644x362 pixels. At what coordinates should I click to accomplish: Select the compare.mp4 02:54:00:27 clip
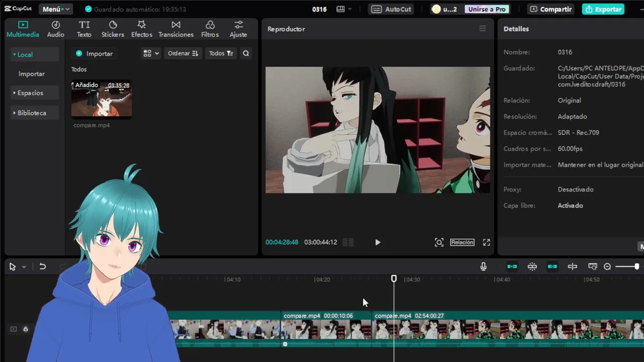508,329
